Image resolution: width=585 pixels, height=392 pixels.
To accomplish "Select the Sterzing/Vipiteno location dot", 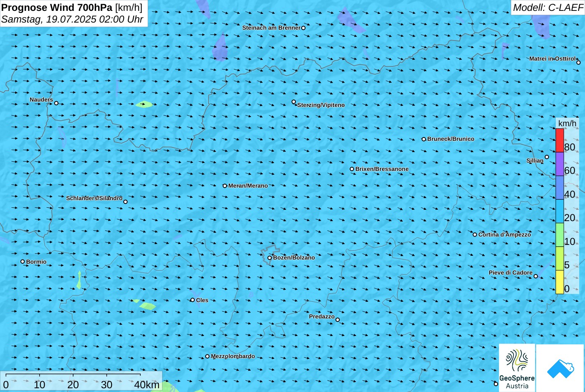I will tap(294, 102).
